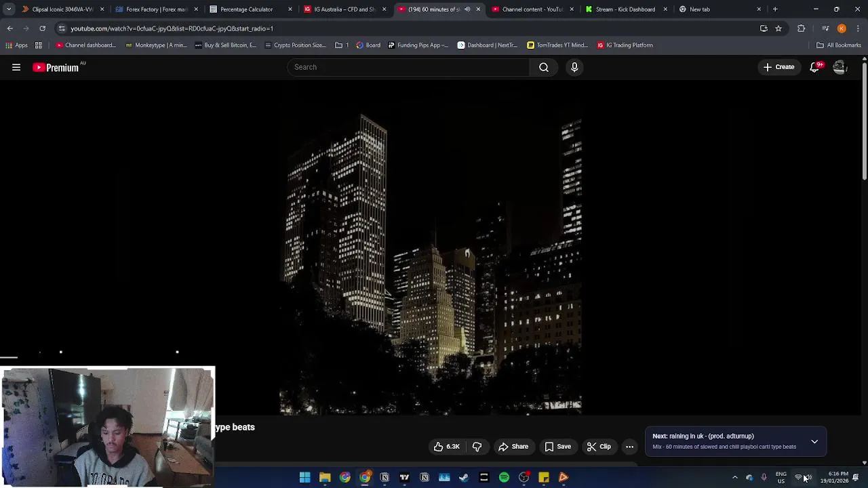Expand All Bookmarks folder
This screenshot has width=868, height=488.
tap(839, 45)
